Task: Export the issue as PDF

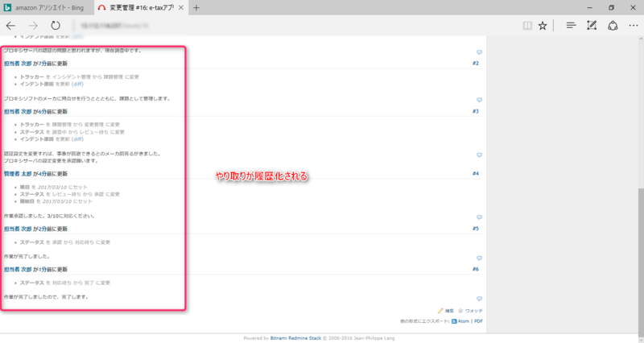Action: (478, 321)
